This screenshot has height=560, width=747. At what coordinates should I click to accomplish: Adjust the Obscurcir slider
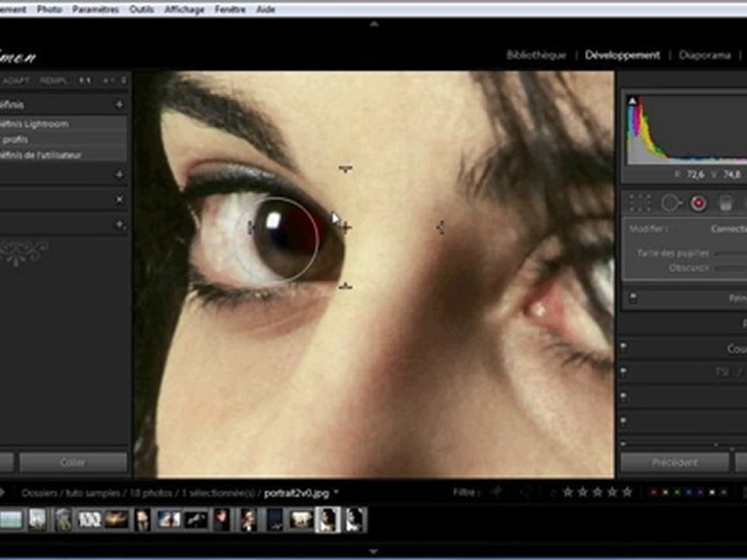731,268
